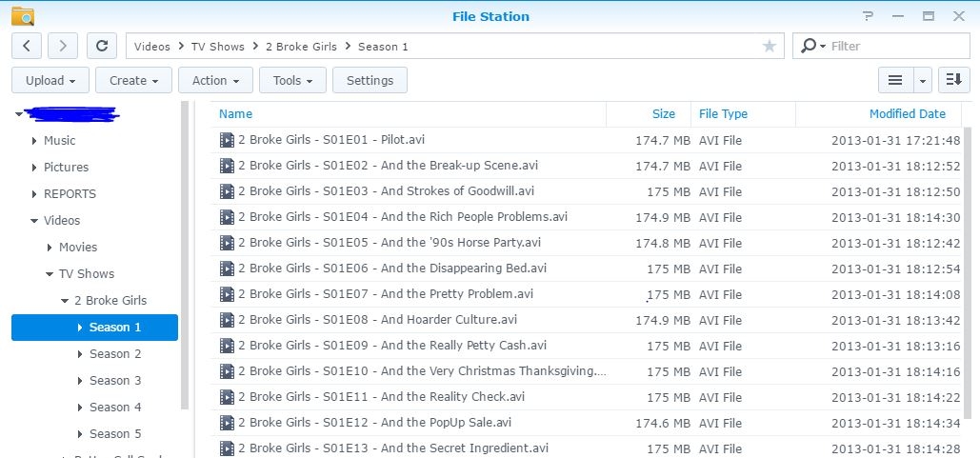Select the Season 5 tree folder
This screenshot has width=980, height=458.
coord(115,433)
